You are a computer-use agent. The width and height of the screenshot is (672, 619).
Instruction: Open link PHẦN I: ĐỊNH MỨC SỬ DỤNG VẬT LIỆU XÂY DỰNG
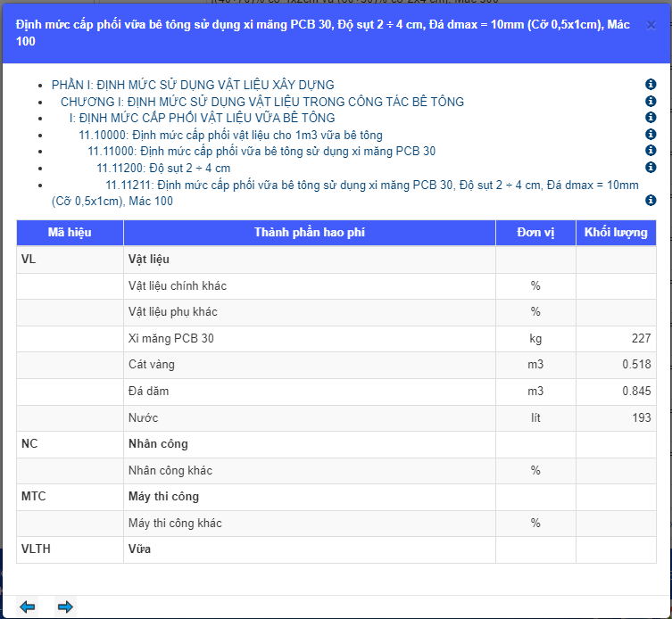193,85
